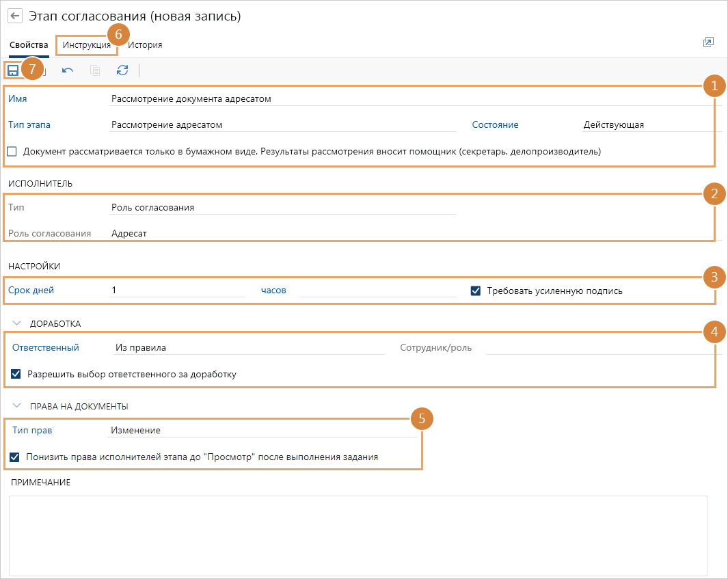The height and width of the screenshot is (579, 728).
Task: Disable lowering rights to "Просмотр" after task
Action: click(14, 457)
